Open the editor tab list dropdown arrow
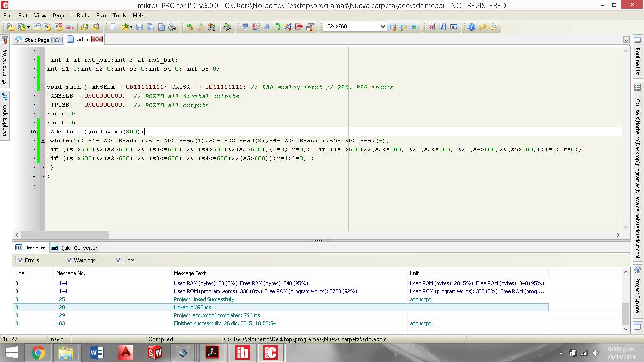This screenshot has height=362, width=644. (626, 40)
